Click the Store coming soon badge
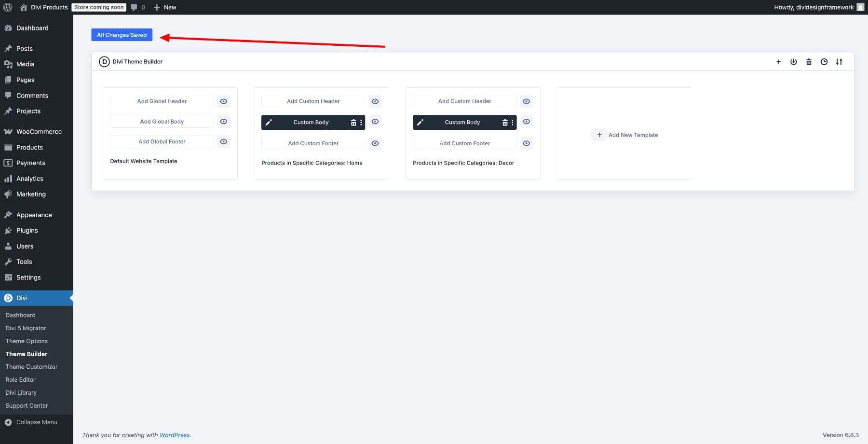Viewport: 868px width, 444px height. tap(99, 7)
